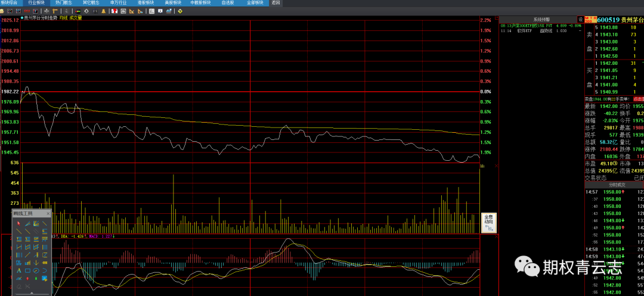Close the 画线工具 drawing tools panel
This screenshot has width=644, height=296.
point(49,213)
